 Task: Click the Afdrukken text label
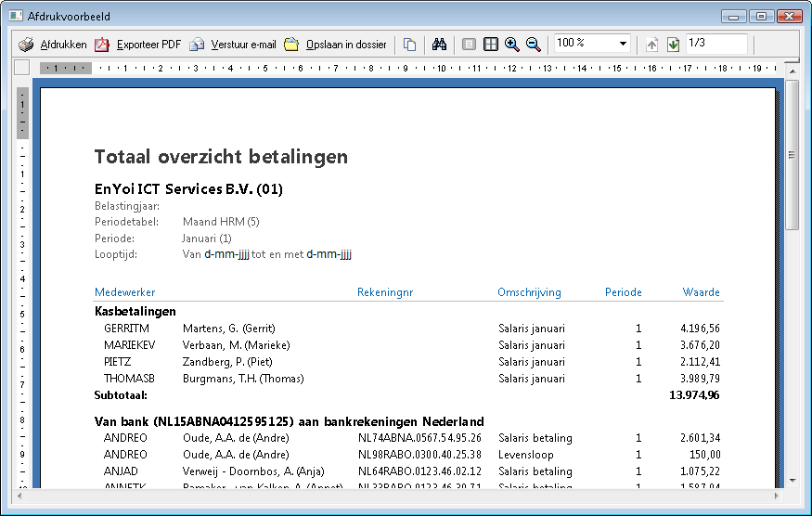[x=64, y=45]
